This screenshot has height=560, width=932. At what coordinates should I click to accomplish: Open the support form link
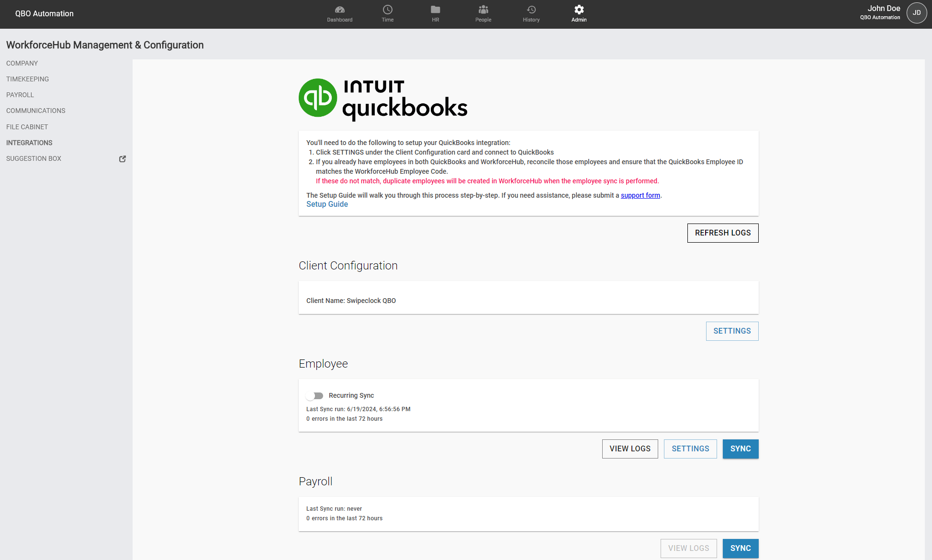pos(640,195)
